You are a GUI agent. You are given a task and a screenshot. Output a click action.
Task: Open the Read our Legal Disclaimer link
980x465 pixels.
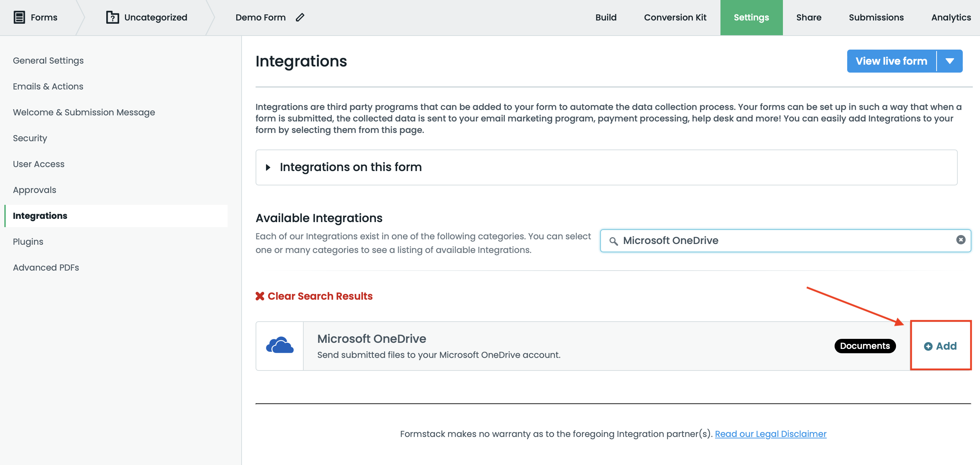coord(770,434)
